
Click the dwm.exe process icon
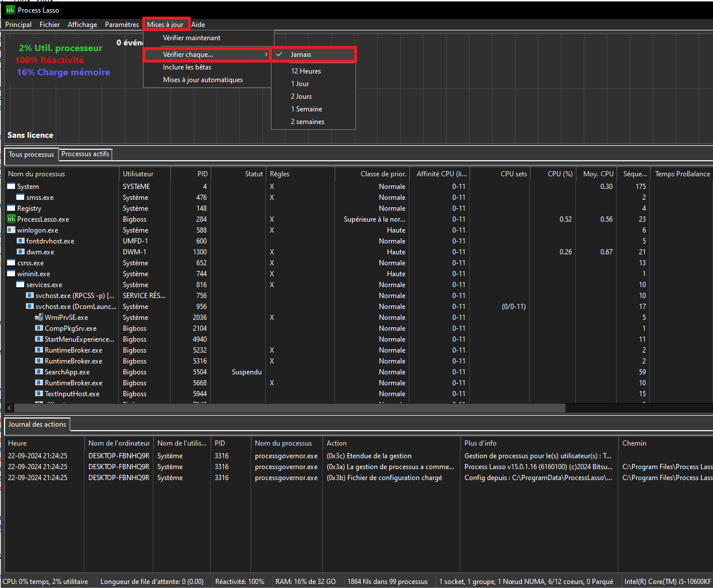tap(21, 252)
